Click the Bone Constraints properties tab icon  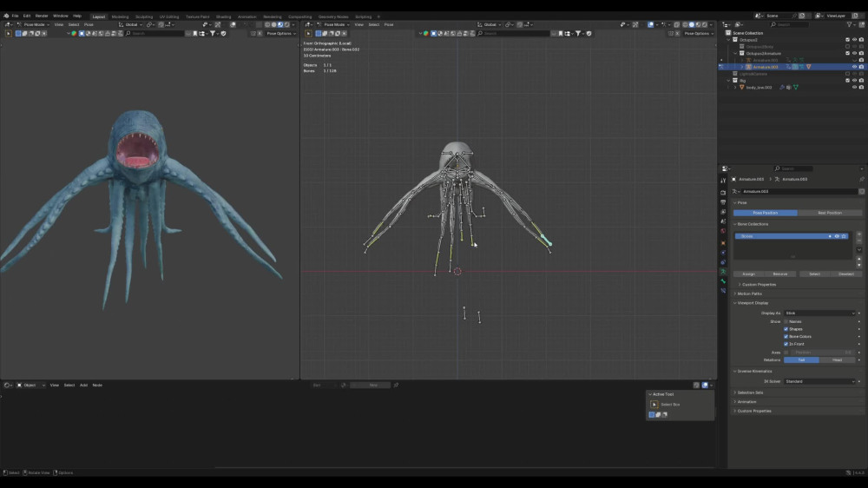pos(723,290)
